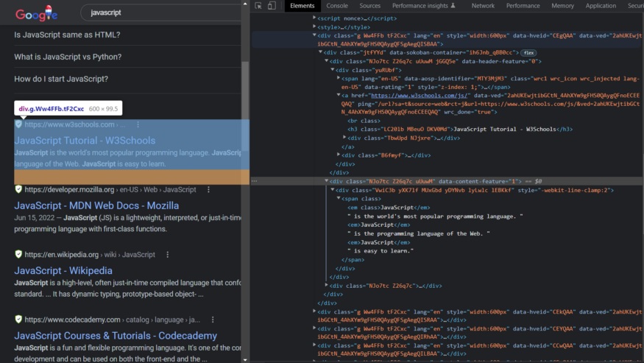Click the Google logo
This screenshot has width=644, height=363.
pyautogui.click(x=36, y=13)
